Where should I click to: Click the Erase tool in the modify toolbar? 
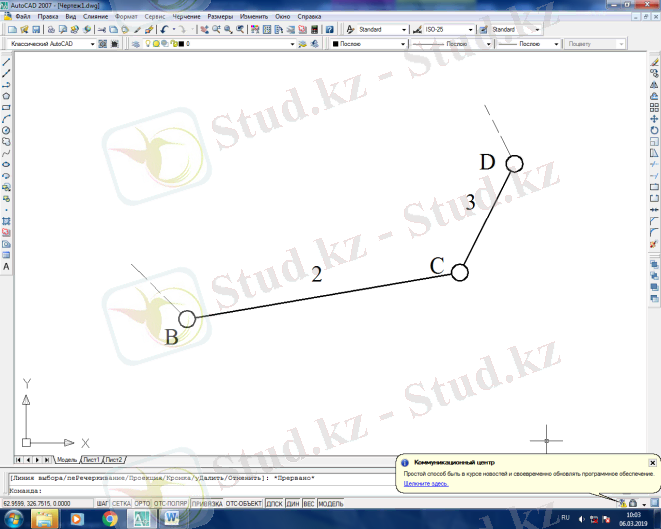coord(654,62)
